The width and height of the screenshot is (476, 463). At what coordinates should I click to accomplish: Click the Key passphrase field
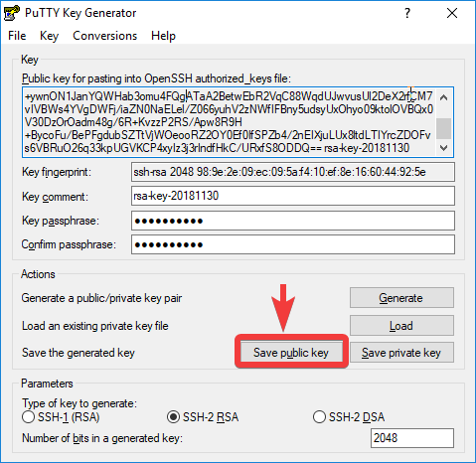tap(293, 221)
